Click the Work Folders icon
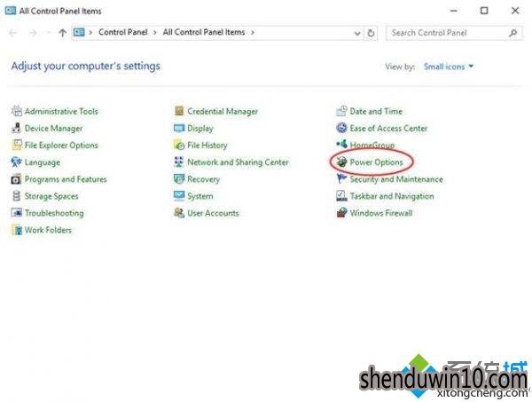This screenshot has height=402, width=532. (16, 230)
